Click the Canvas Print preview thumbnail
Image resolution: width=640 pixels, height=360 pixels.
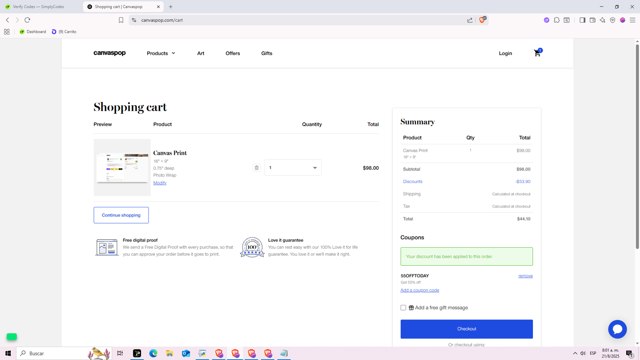[x=122, y=167]
